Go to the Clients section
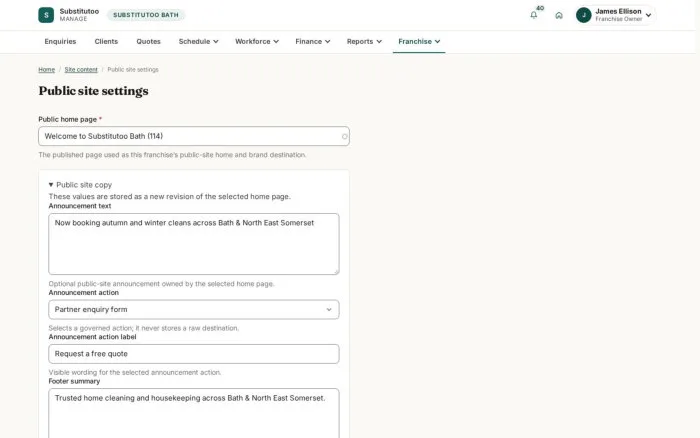 [x=106, y=42]
